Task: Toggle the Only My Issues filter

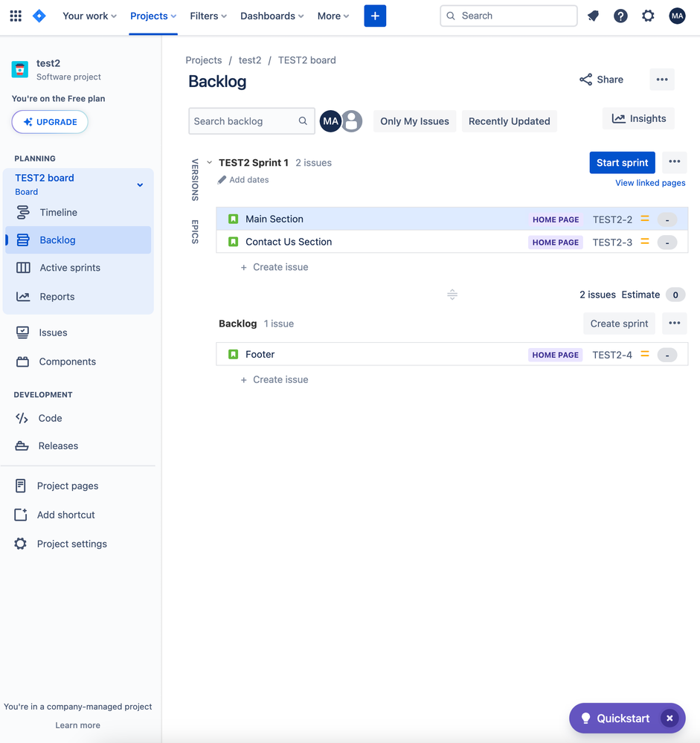Action: [x=414, y=121]
